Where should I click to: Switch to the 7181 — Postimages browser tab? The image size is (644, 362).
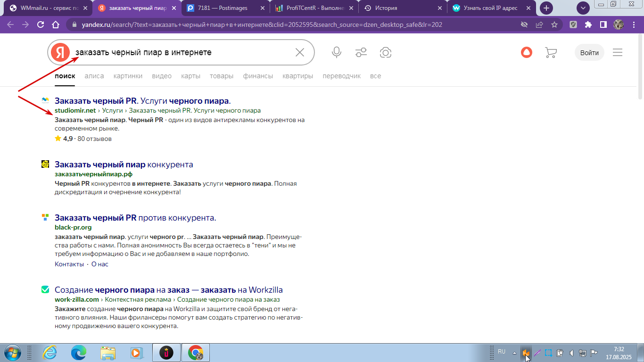[226, 8]
